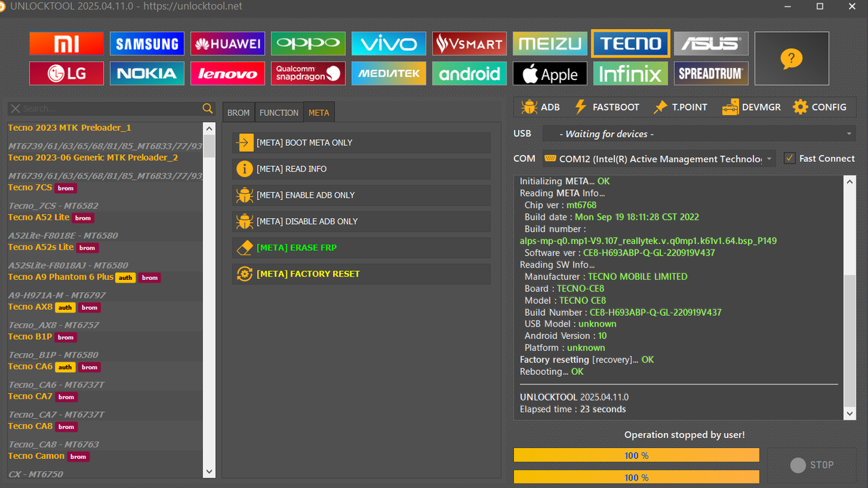Screen dimensions: 868x488
Task: Select the Qualcomm Snapdragon logo
Action: coord(309,73)
